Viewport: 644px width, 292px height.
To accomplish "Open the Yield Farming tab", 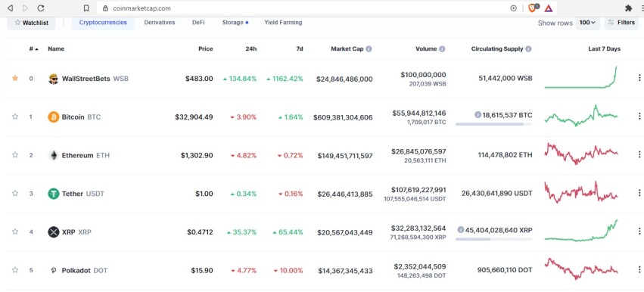I will pyautogui.click(x=283, y=23).
